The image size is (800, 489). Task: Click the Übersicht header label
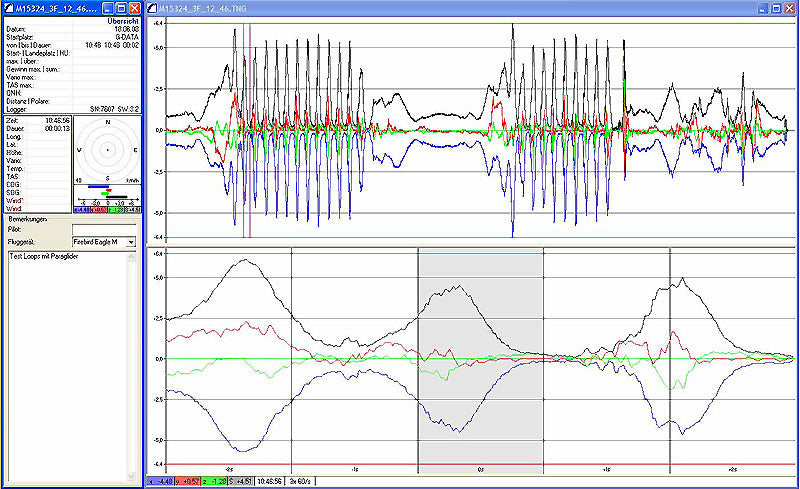click(123, 21)
